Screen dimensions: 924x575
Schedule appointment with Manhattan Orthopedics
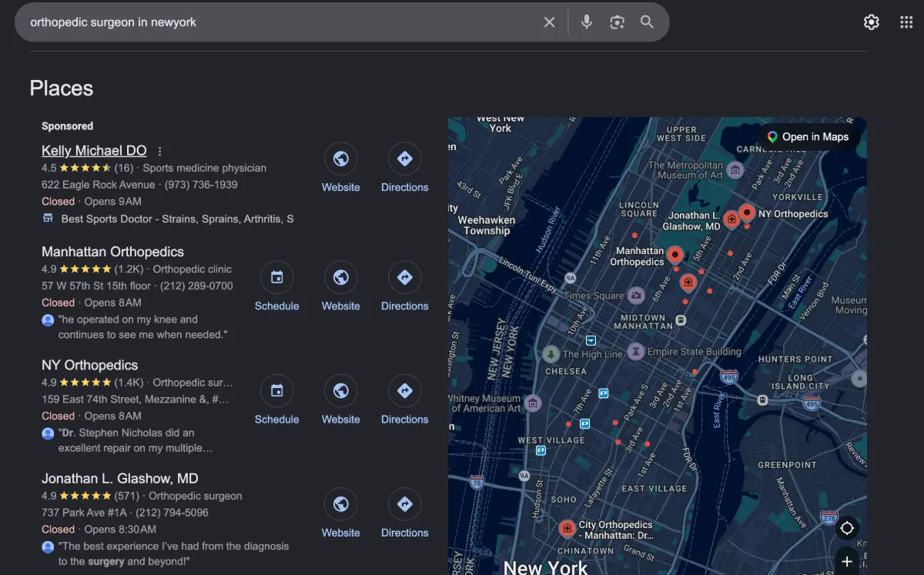pyautogui.click(x=276, y=278)
